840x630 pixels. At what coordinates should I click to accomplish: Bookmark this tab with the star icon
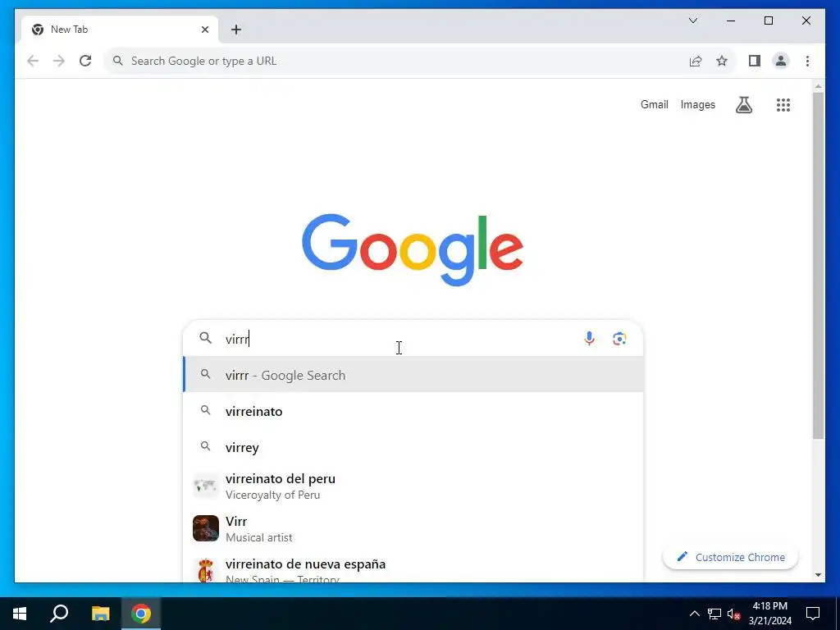722,61
